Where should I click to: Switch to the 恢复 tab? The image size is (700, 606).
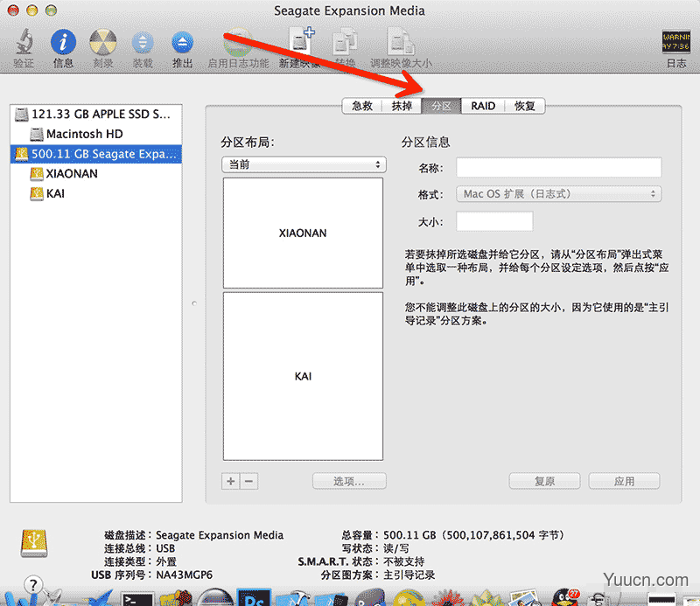524,106
